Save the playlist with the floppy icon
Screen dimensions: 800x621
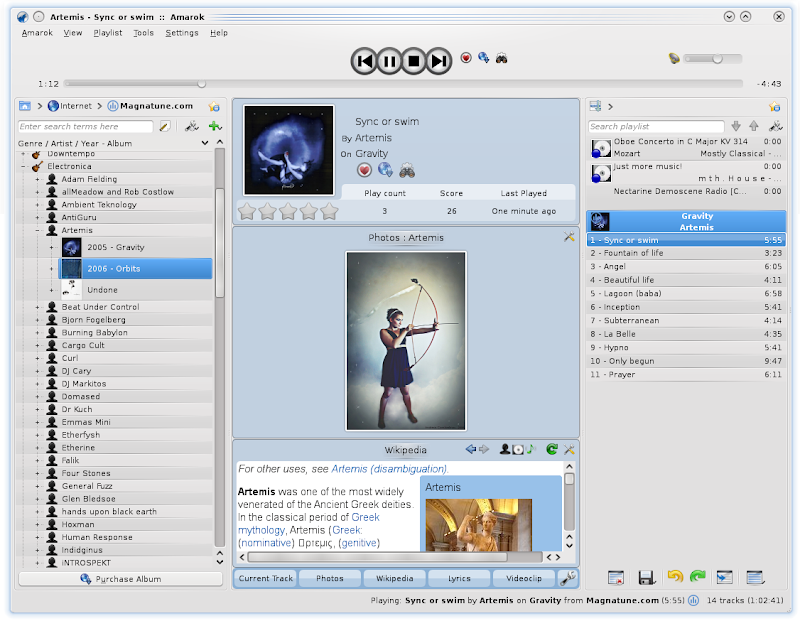646,577
